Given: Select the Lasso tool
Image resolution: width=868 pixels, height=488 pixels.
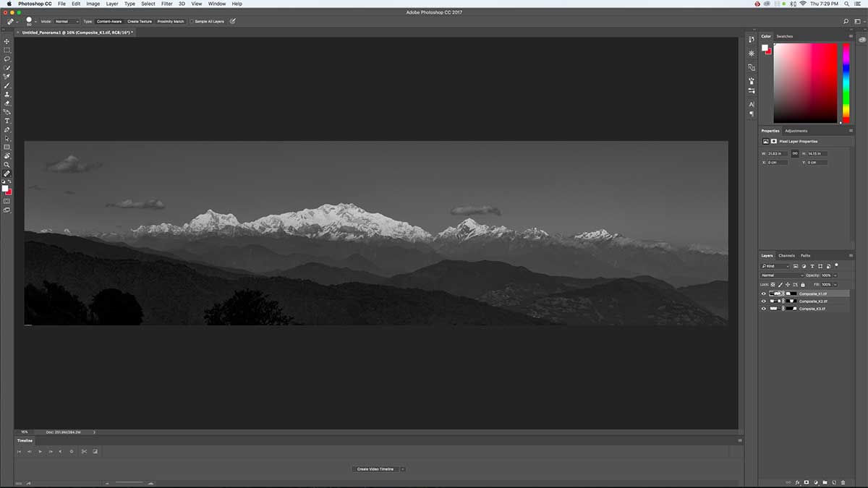Looking at the screenshot, I should [7, 59].
